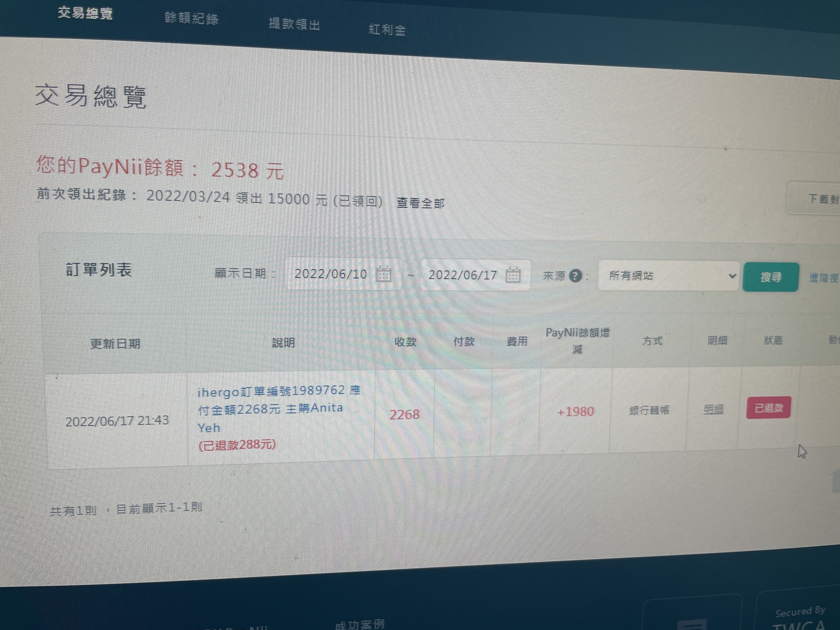Select the 2022/06/17 21:43 date cell
840x630 pixels.
[117, 421]
